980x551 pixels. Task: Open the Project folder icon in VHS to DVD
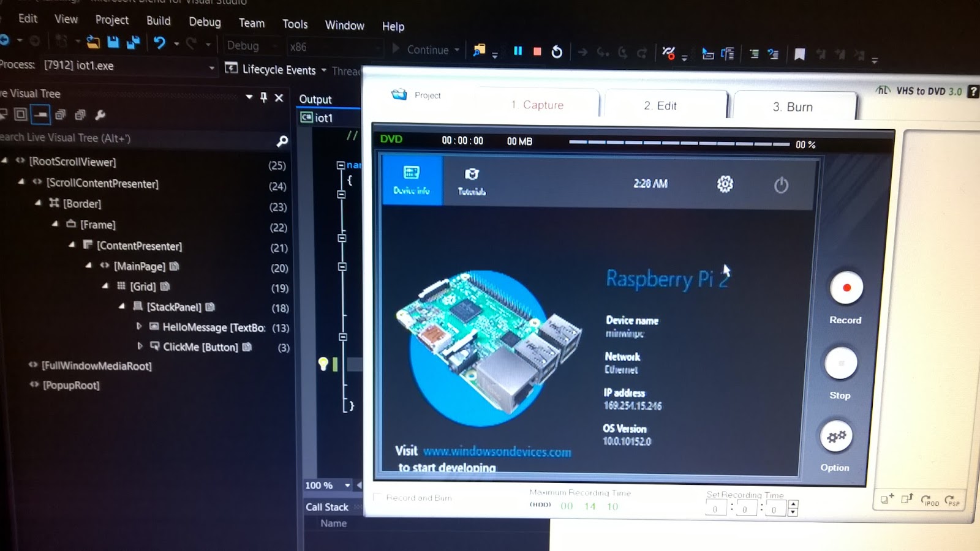[x=399, y=96]
